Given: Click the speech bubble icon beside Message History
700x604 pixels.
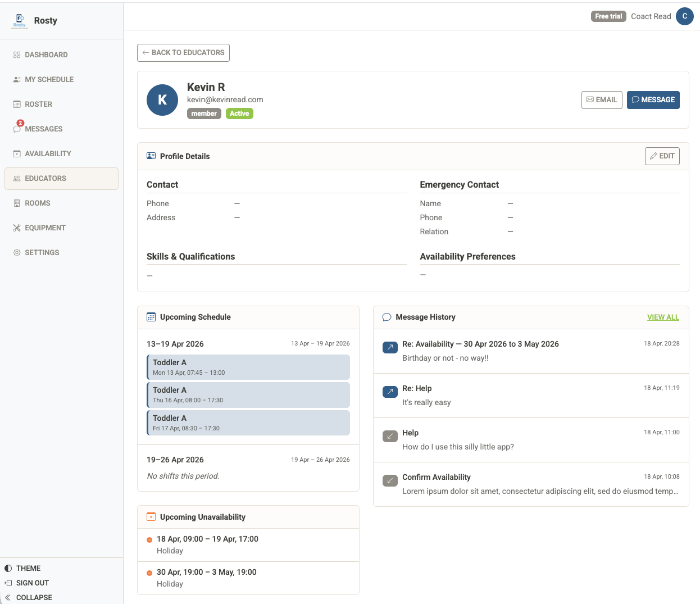Looking at the screenshot, I should [x=387, y=317].
